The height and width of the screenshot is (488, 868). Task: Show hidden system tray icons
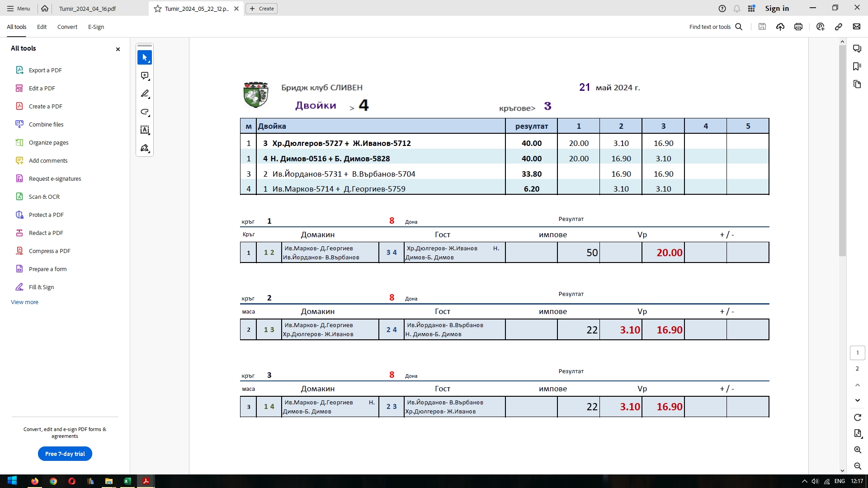tap(804, 481)
